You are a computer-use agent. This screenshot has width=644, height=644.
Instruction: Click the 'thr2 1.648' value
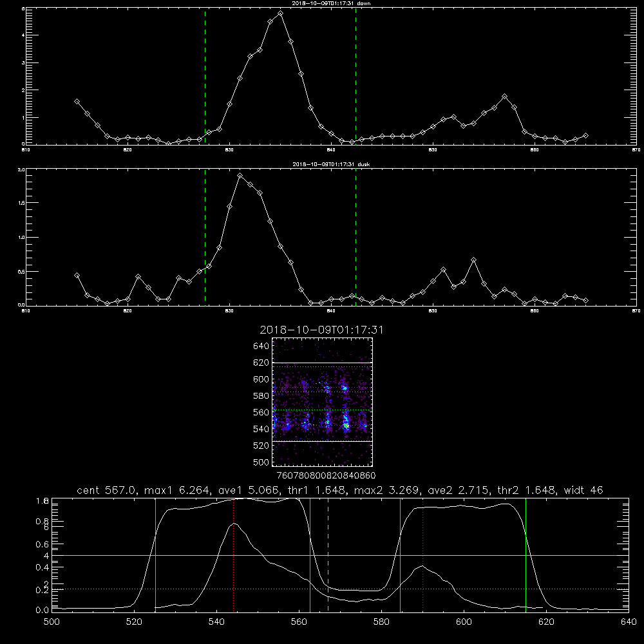coord(526,490)
